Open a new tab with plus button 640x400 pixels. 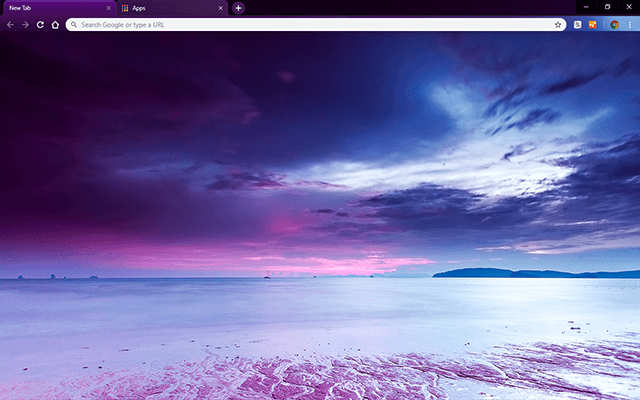238,8
